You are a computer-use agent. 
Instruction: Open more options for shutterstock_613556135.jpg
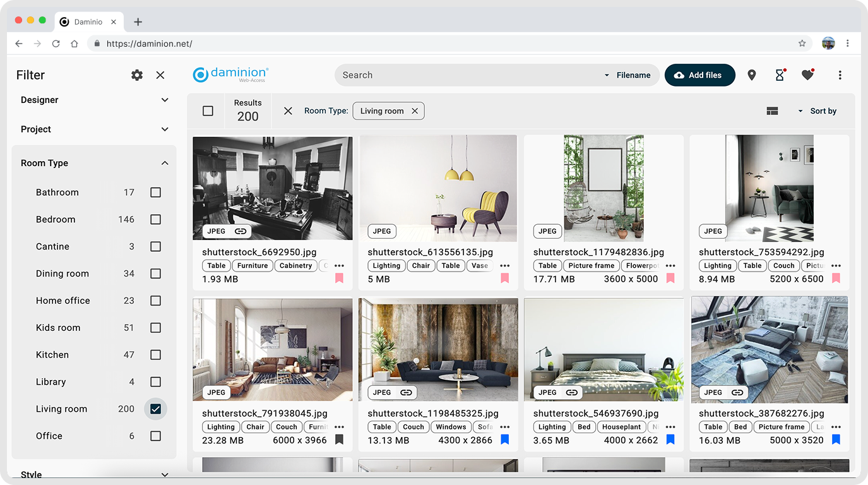(x=504, y=266)
